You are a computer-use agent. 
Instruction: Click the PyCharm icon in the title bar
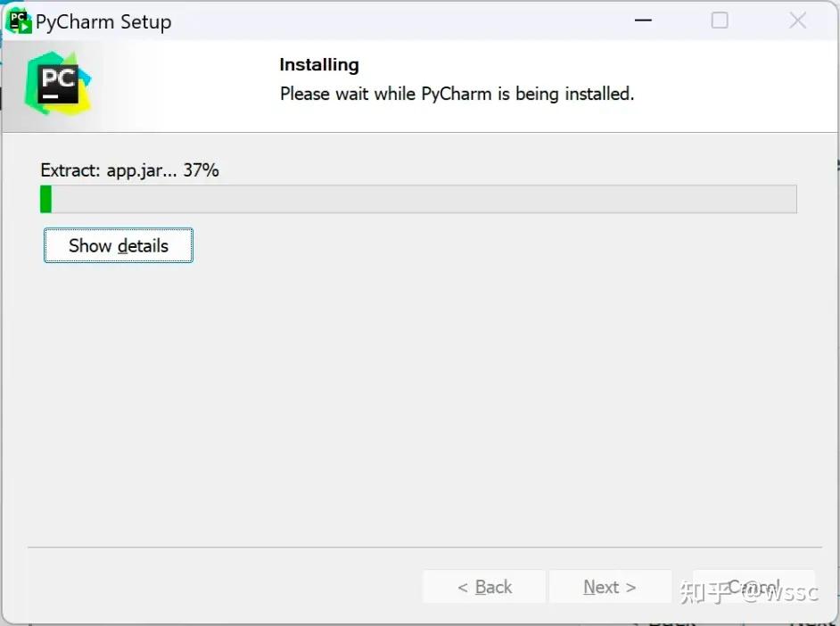18,20
